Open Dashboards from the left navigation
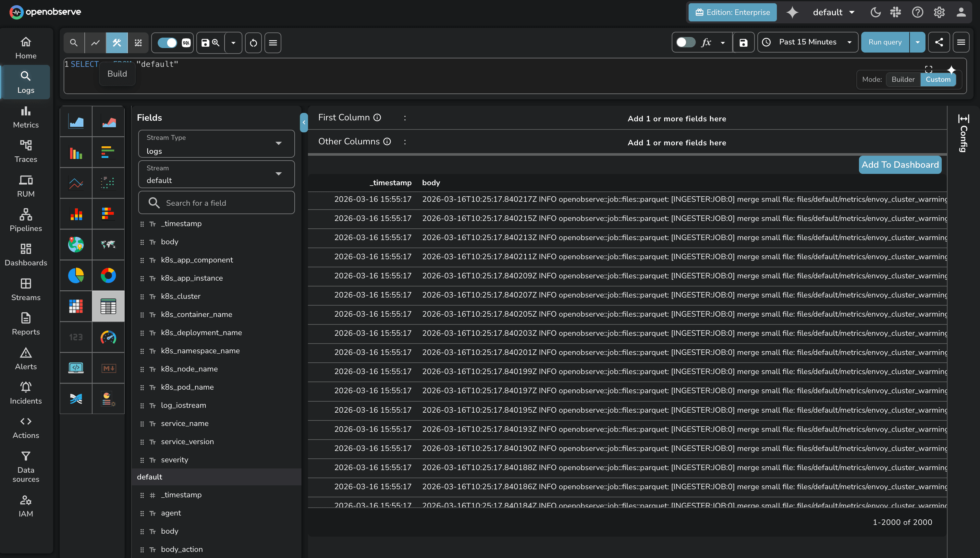The width and height of the screenshot is (980, 558). pyautogui.click(x=25, y=255)
